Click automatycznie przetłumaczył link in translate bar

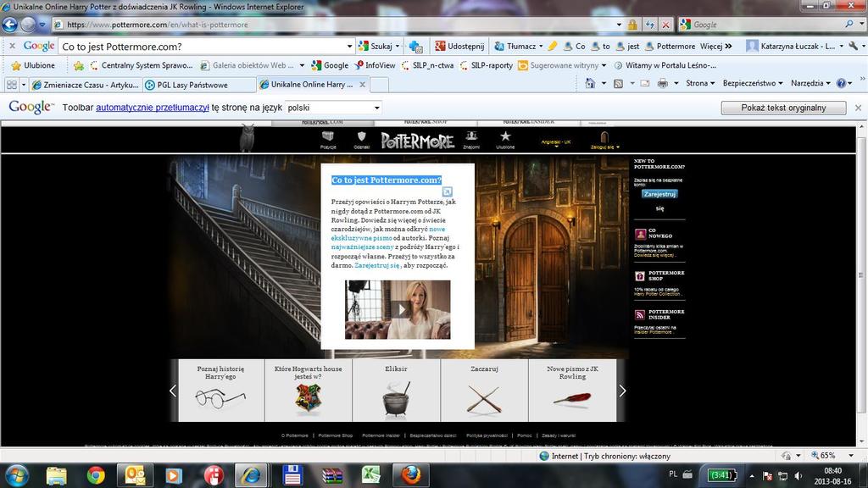click(x=153, y=108)
